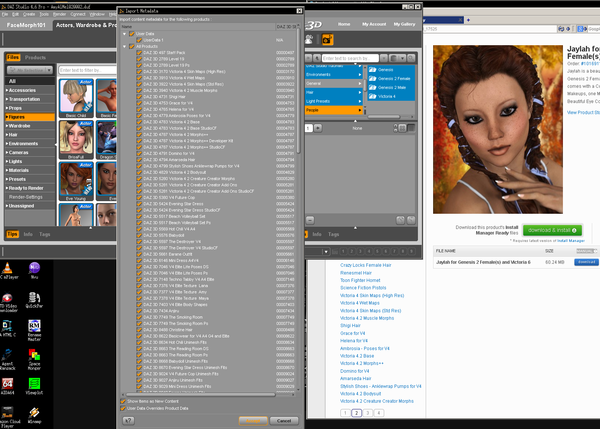The height and width of the screenshot is (429, 600).
Task: Switch to the FaceMorph101 tab
Action: click(26, 25)
